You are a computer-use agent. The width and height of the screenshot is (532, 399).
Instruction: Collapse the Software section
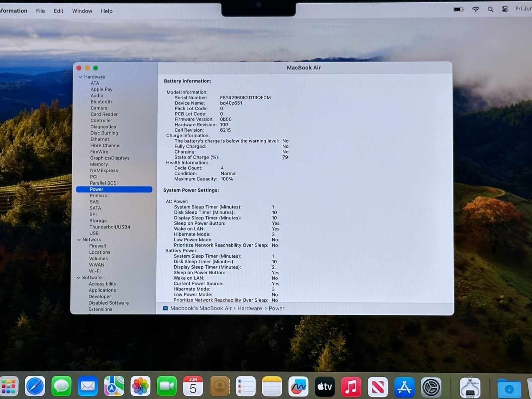click(x=78, y=277)
